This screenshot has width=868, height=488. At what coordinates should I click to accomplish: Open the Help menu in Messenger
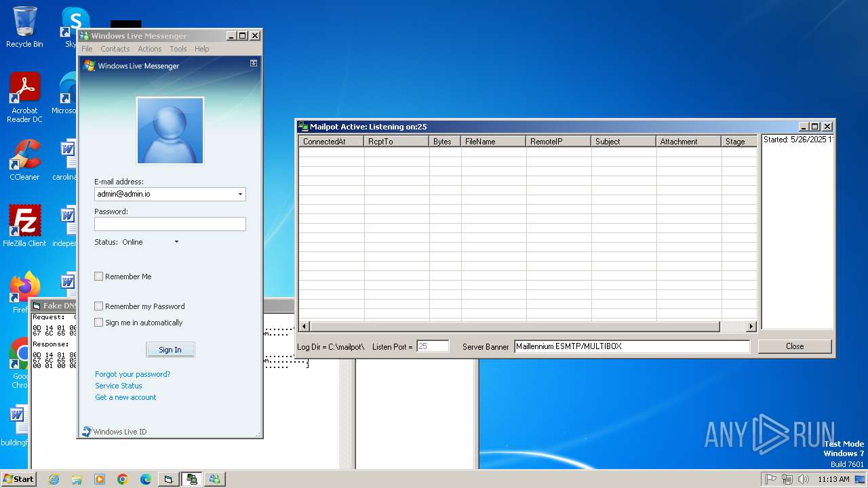(x=202, y=49)
